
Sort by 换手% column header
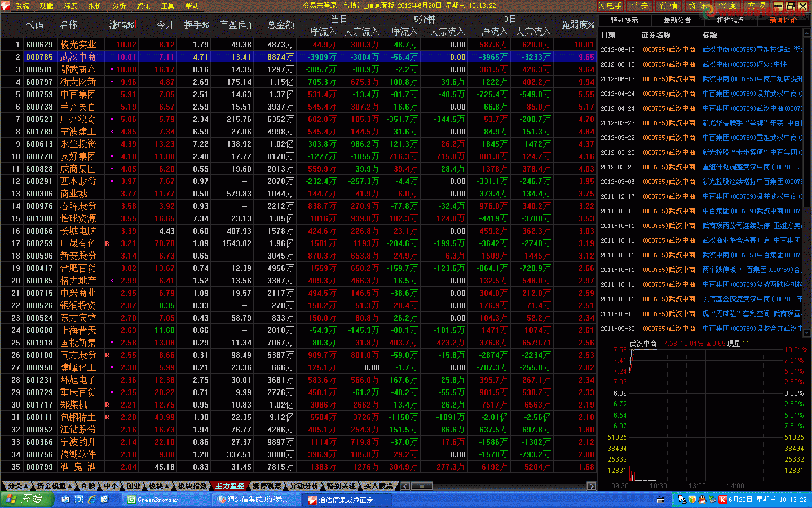click(196, 25)
